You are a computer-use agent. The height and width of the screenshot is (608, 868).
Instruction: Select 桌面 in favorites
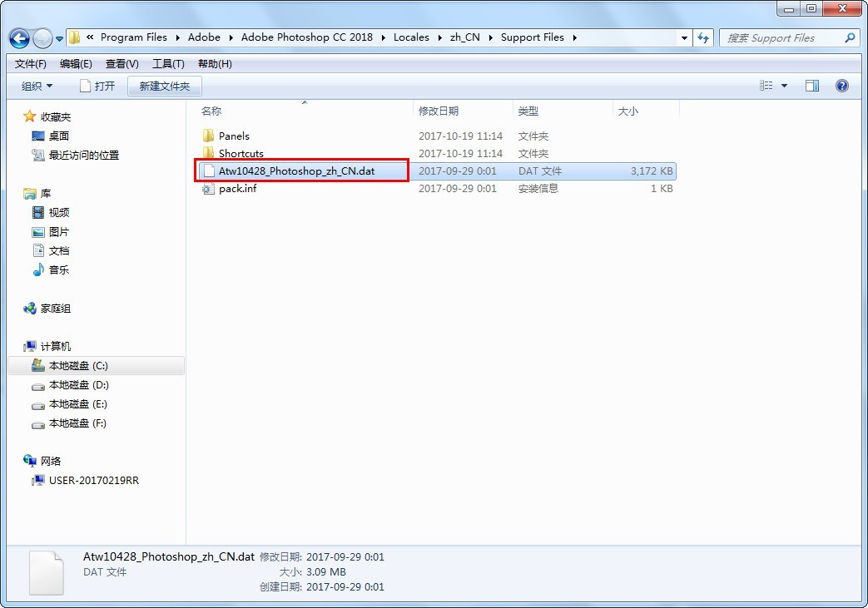[x=59, y=136]
